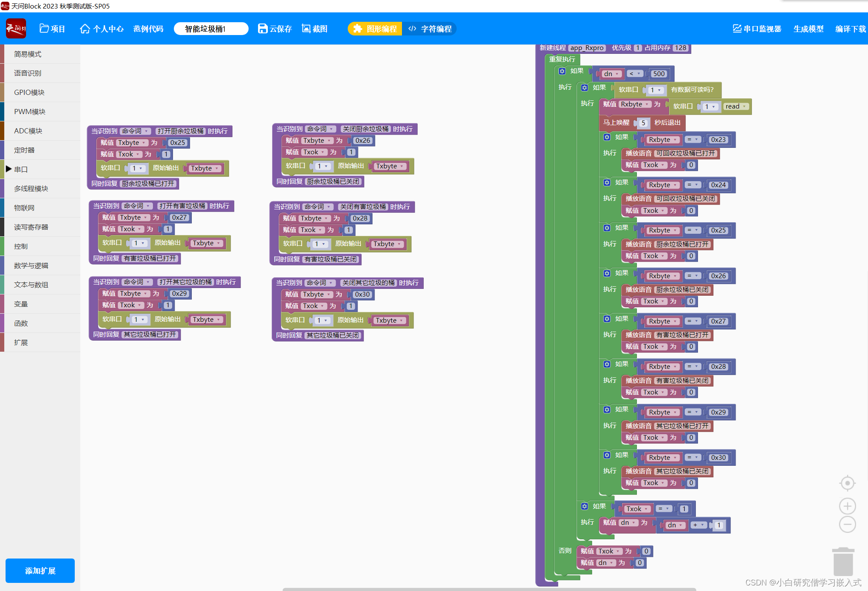Toggle gear on the dn < 500 if-block
Screen dimensions: 868x591
pyautogui.click(x=562, y=71)
